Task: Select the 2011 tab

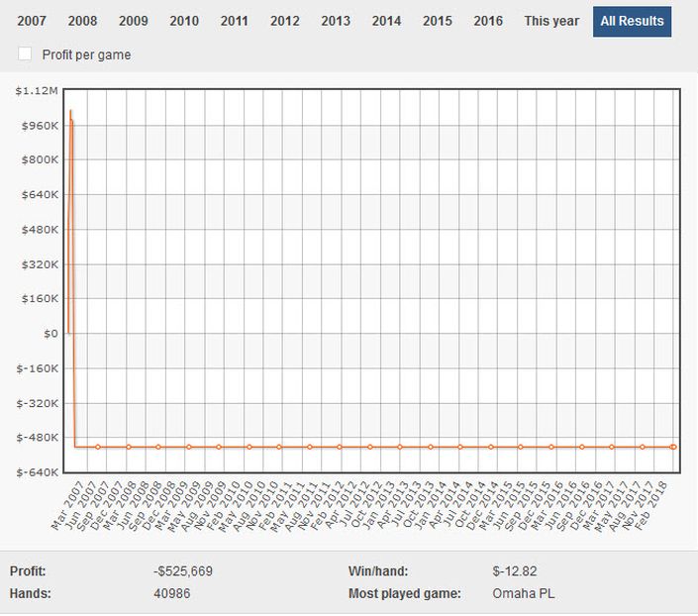Action: tap(234, 21)
